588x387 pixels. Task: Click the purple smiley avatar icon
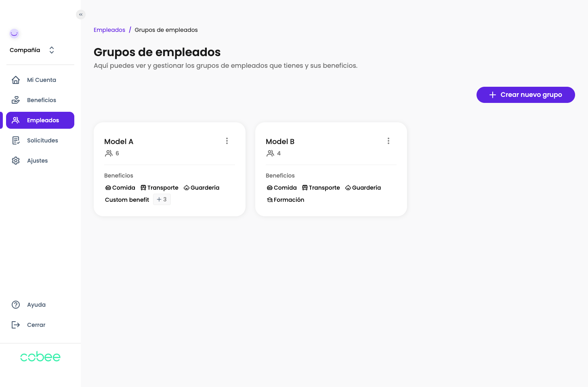[x=15, y=33]
